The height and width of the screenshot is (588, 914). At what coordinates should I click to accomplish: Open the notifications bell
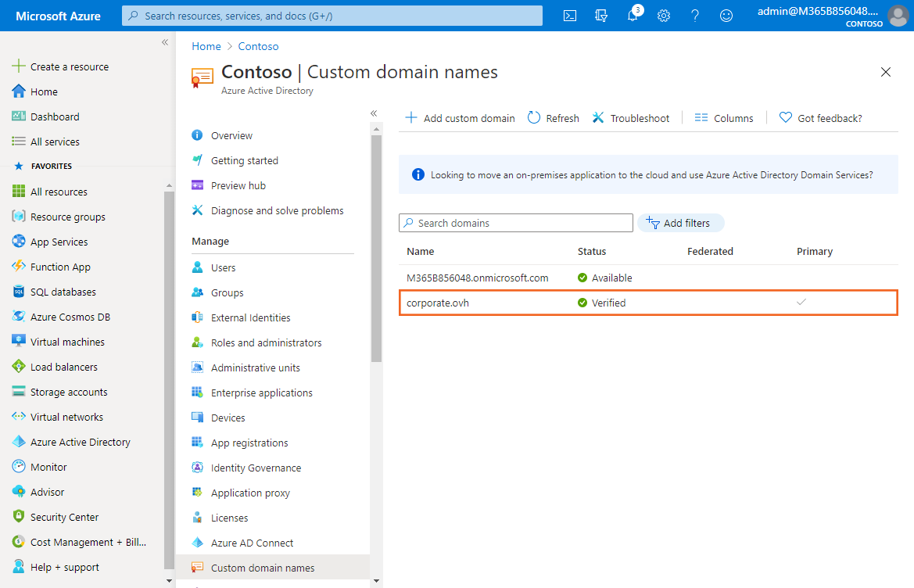click(633, 16)
